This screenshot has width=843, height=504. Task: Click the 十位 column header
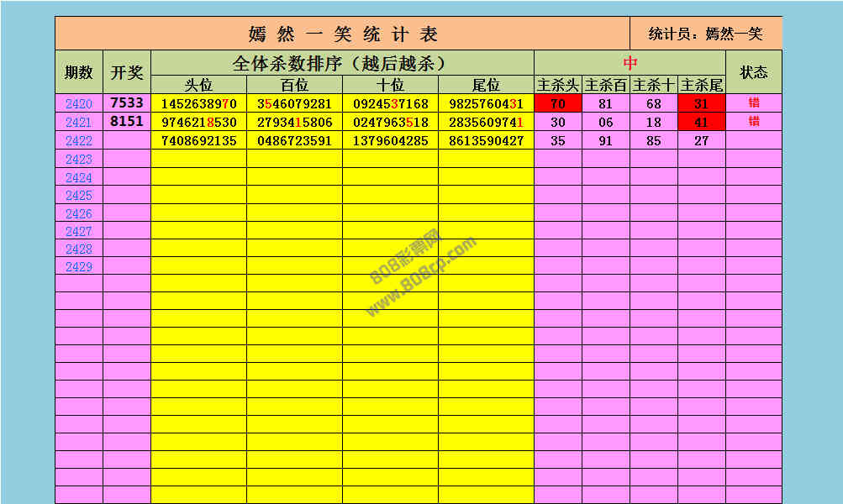(390, 85)
